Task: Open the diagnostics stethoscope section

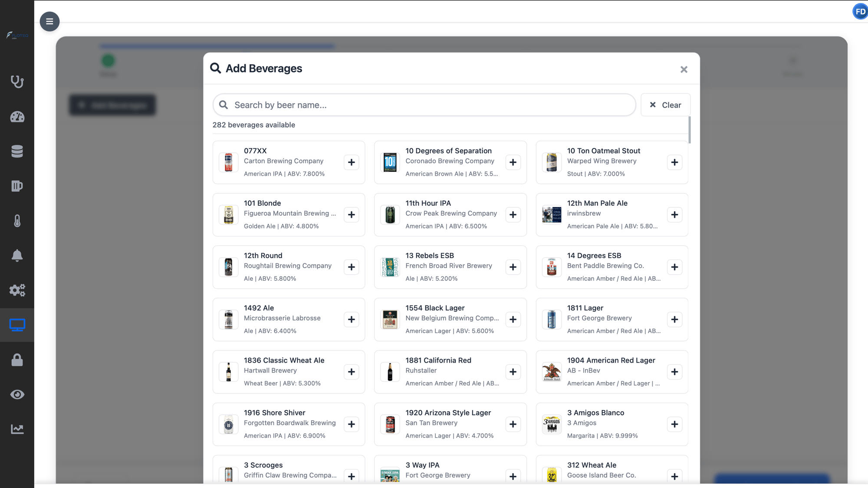Action: (17, 82)
